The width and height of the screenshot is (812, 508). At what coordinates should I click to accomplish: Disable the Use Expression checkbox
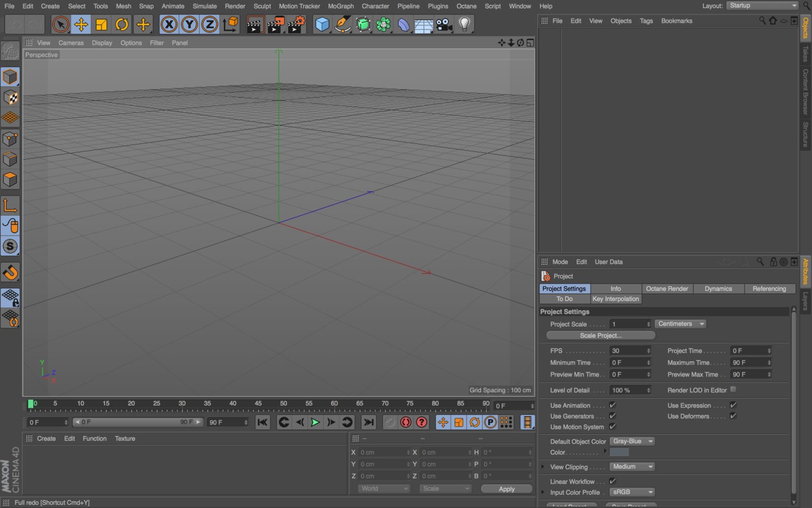(x=733, y=405)
